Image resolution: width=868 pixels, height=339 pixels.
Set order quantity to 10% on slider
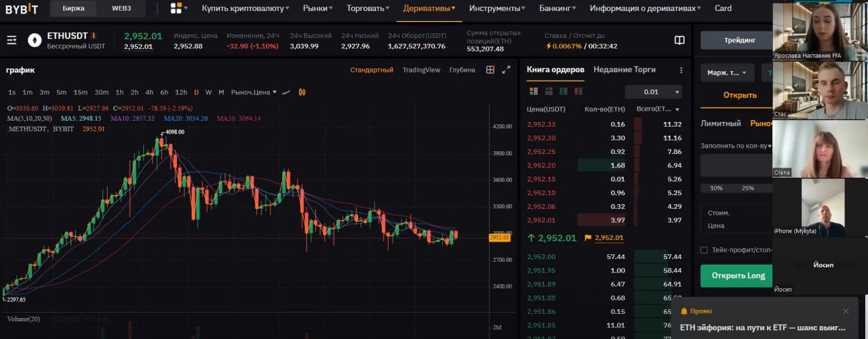point(716,188)
